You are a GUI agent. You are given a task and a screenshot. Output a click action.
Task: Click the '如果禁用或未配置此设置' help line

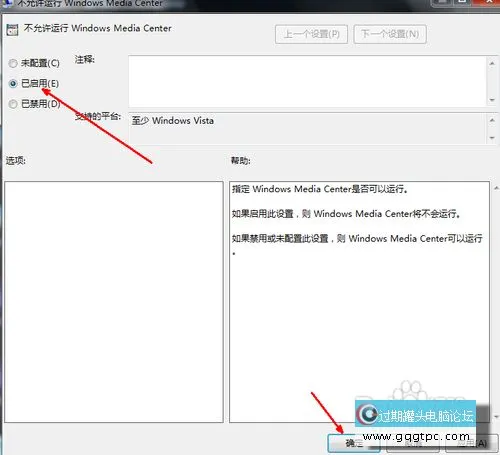coord(357,238)
